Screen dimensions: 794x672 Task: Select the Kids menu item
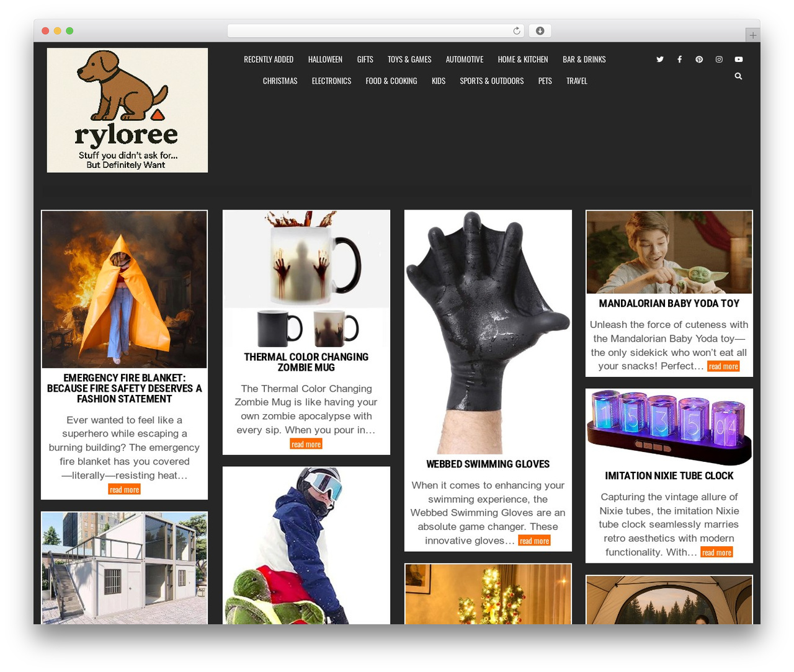click(x=439, y=81)
